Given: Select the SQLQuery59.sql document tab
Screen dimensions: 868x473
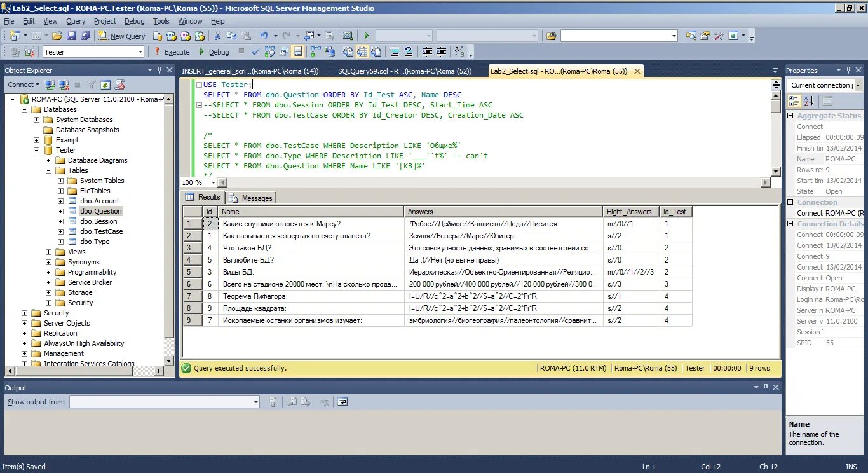Looking at the screenshot, I should click(405, 71).
